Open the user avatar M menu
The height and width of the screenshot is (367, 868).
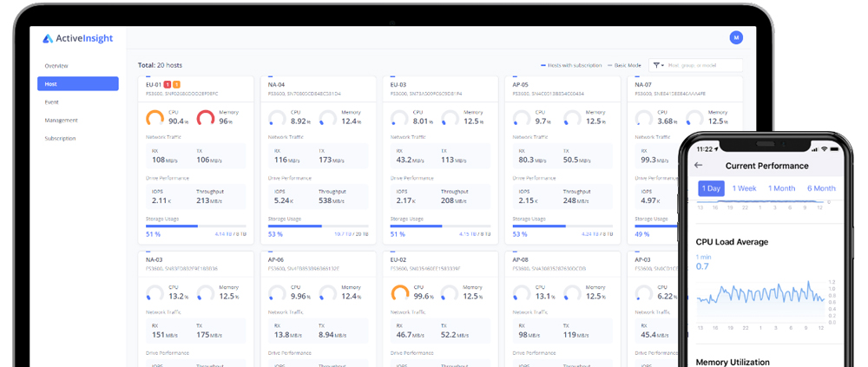click(x=736, y=37)
